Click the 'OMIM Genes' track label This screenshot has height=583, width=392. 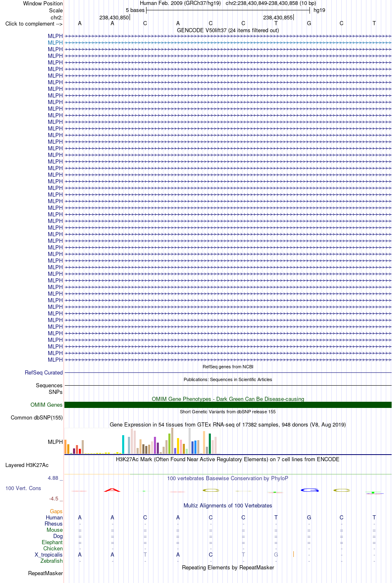pyautogui.click(x=47, y=405)
